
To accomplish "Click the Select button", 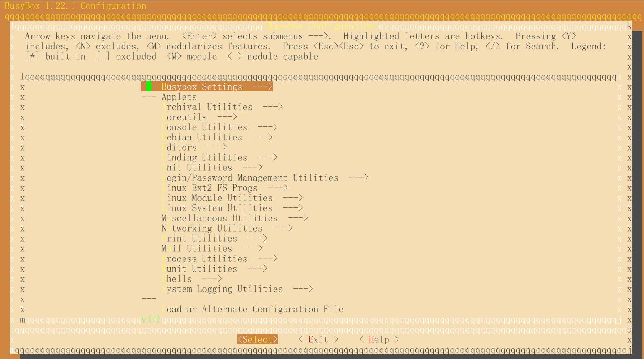I will [258, 339].
